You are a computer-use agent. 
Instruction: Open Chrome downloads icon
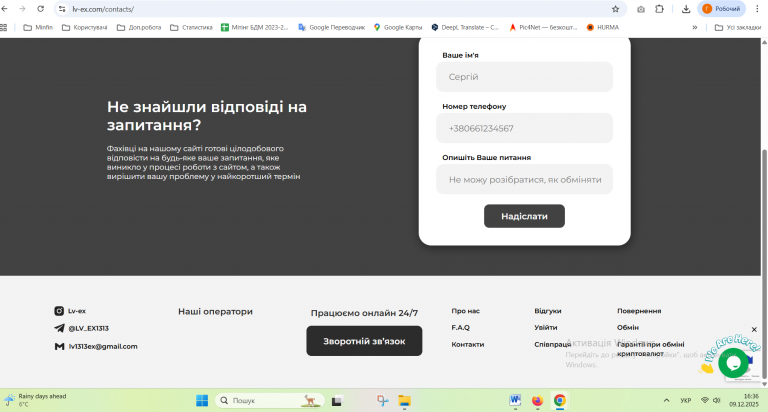click(686, 9)
